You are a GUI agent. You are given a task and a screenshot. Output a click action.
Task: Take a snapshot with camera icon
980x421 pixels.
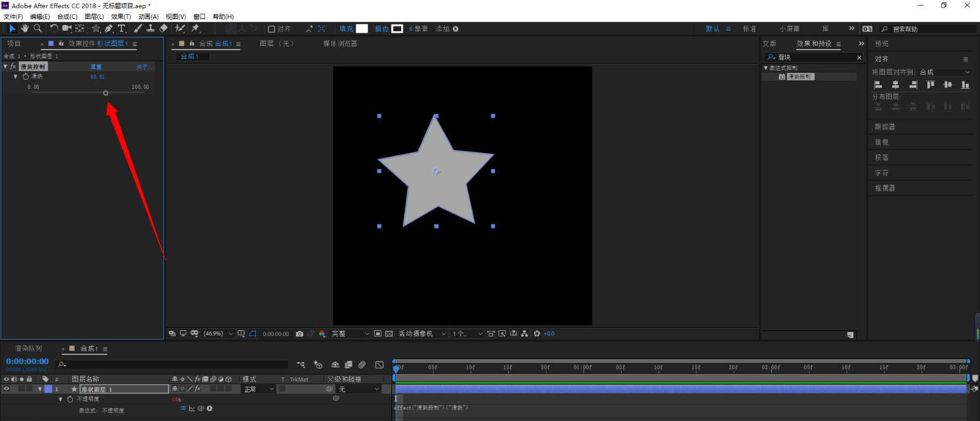pos(300,334)
